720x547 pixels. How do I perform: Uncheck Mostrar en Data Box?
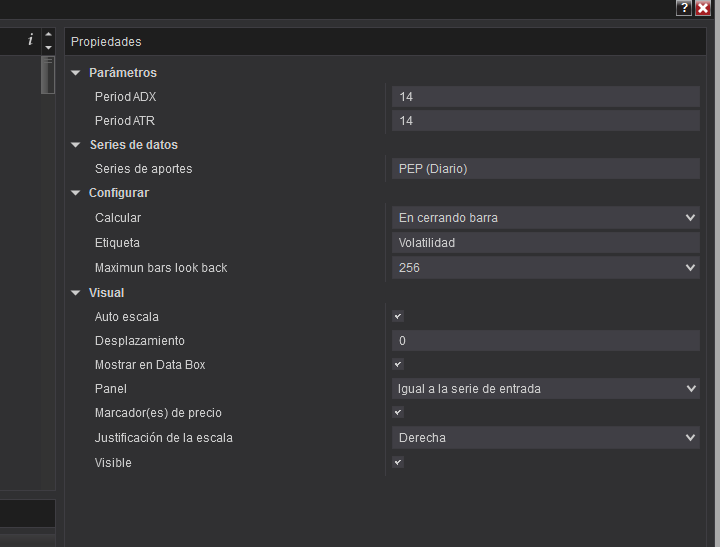click(x=398, y=364)
